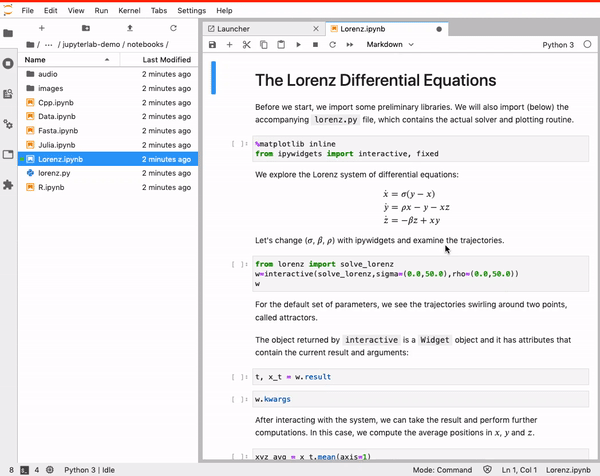
Task: Sort by Last Modified column
Action: pos(159,60)
